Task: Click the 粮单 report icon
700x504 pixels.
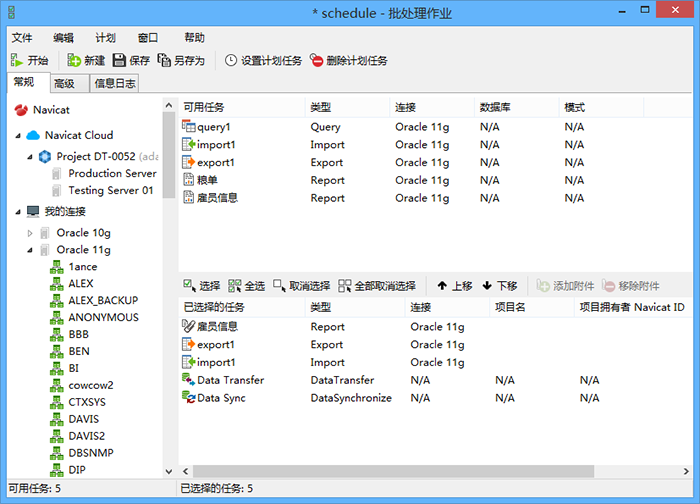Action: [x=189, y=180]
